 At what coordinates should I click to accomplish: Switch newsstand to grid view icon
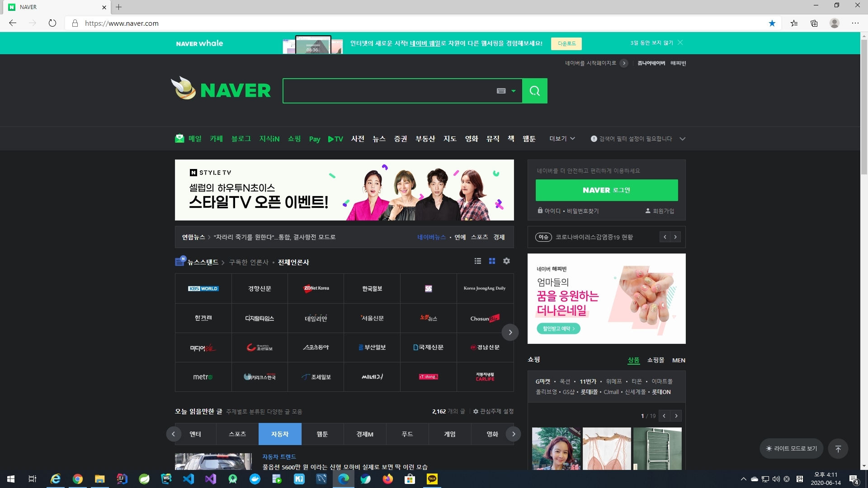(x=492, y=261)
